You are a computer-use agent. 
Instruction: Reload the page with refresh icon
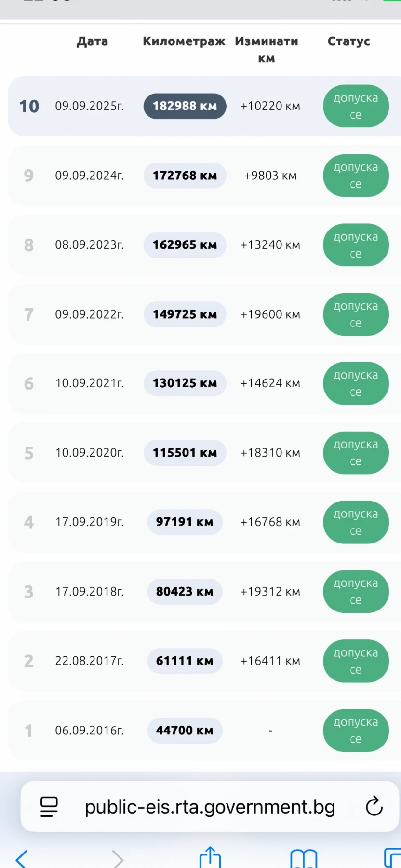point(374,806)
